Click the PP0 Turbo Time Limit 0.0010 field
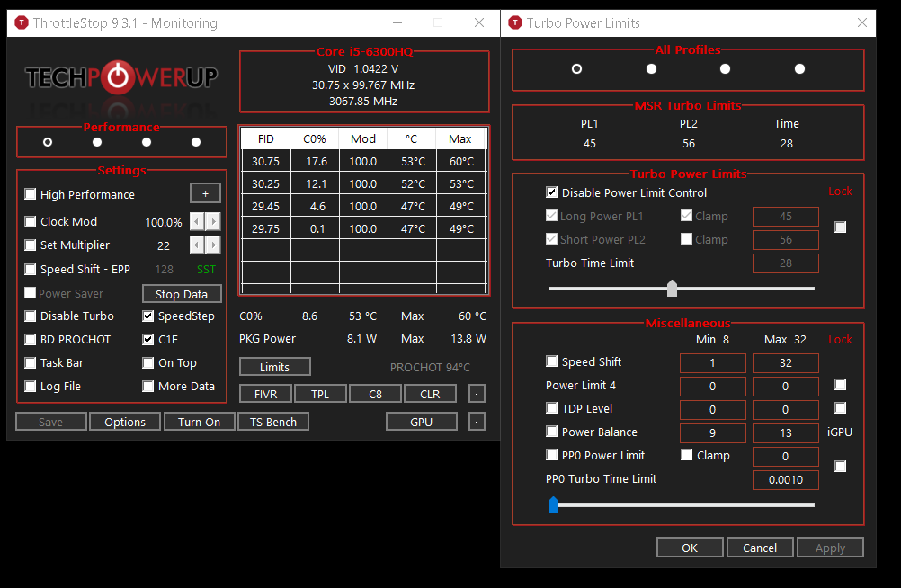The image size is (901, 588). [786, 479]
